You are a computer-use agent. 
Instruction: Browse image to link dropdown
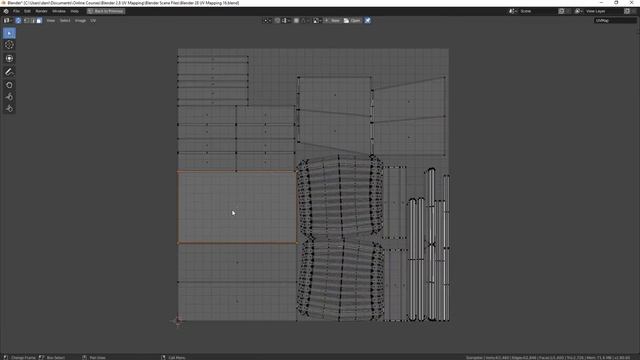pos(317,20)
